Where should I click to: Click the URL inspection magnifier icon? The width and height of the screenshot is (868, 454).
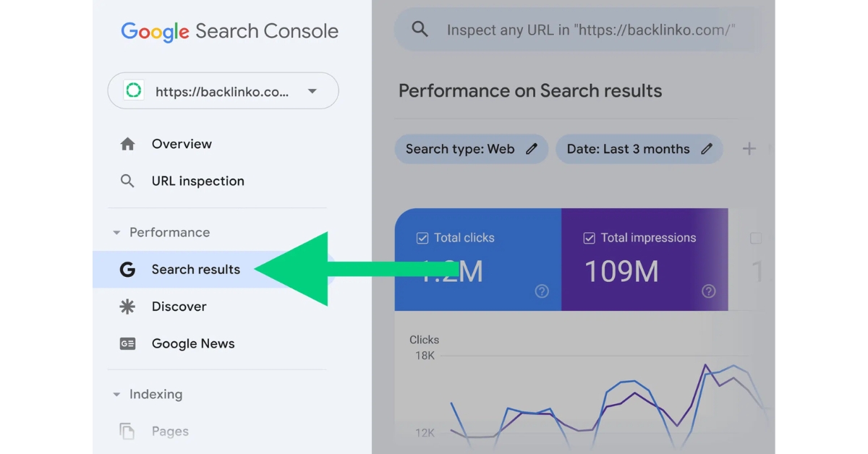coord(127,181)
